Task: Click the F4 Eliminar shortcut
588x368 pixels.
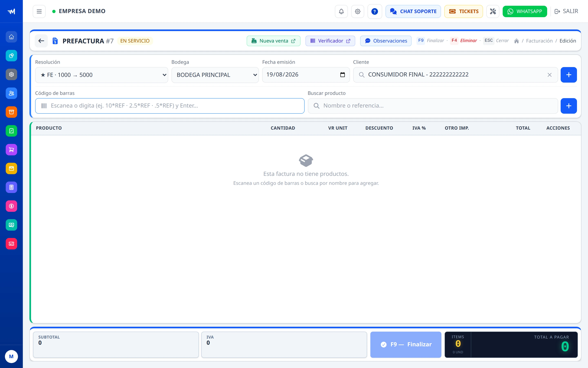Action: [x=464, y=41]
